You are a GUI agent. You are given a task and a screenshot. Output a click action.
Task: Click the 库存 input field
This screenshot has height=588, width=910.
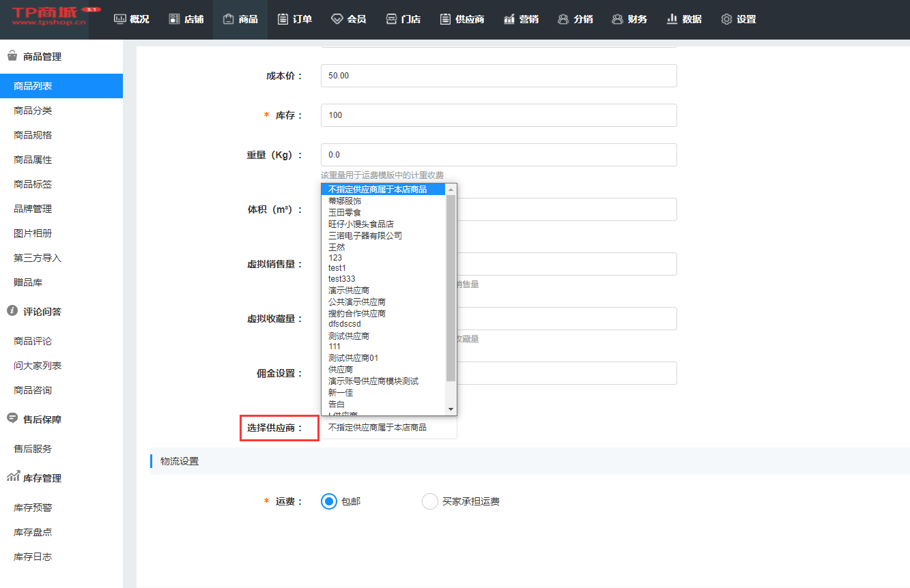click(x=498, y=115)
